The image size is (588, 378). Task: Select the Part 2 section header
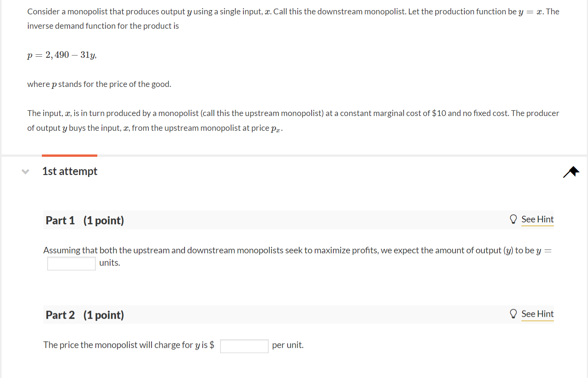[x=84, y=315]
